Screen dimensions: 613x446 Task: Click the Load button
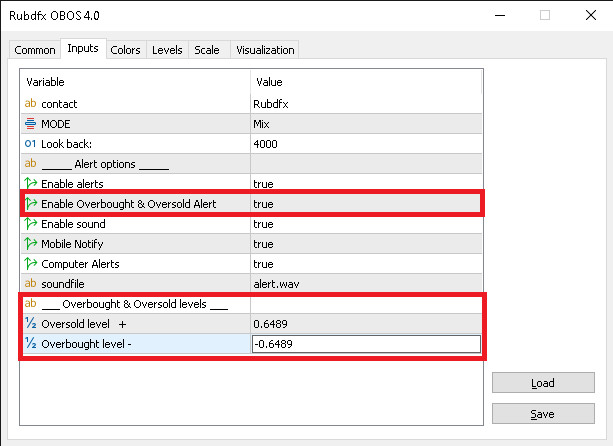pos(543,383)
